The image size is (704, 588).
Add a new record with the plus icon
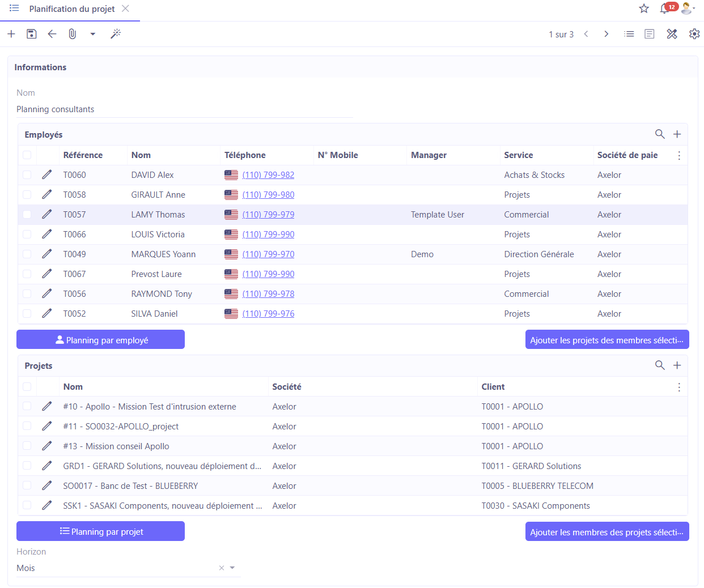pos(11,34)
